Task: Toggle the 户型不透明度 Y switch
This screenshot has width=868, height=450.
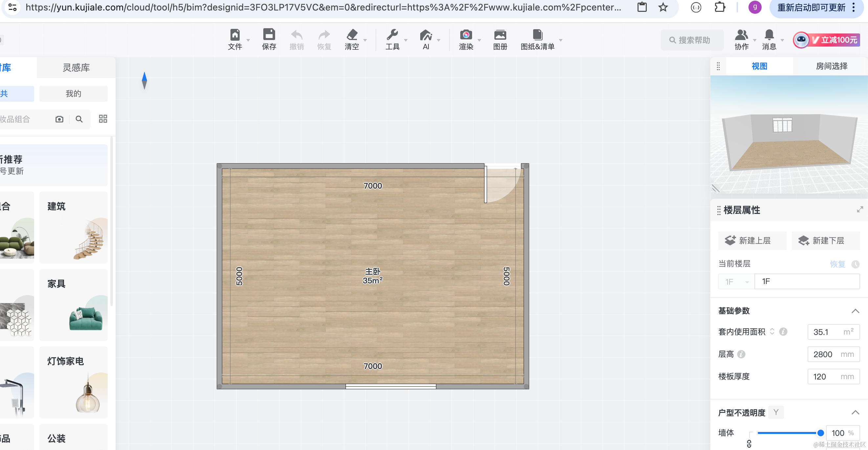Action: (x=776, y=412)
